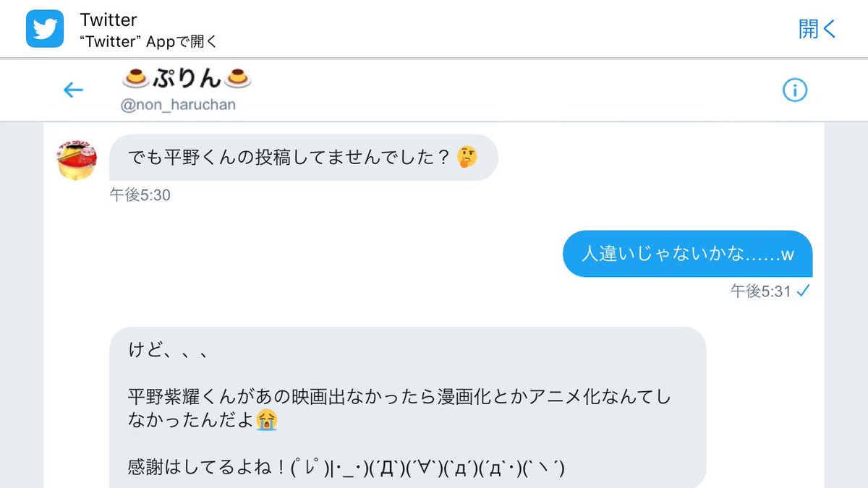Tap the blue checkmark read receipt
This screenshot has height=488, width=868.
(804, 291)
